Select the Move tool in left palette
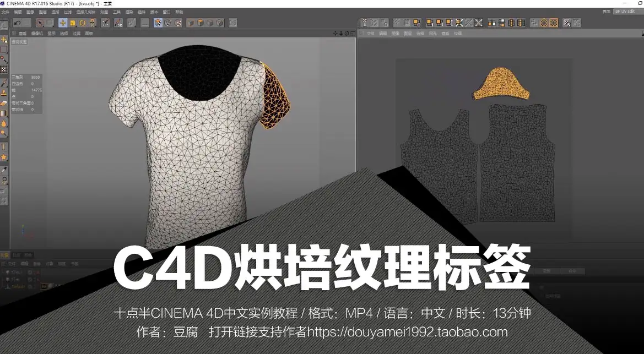This screenshot has height=354, width=644. [4, 40]
